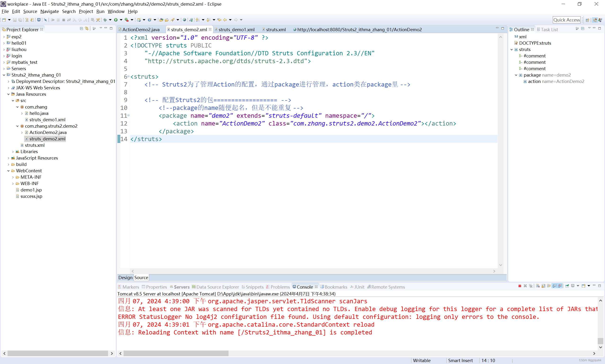Open the Web Browser globe icon

click(184, 20)
